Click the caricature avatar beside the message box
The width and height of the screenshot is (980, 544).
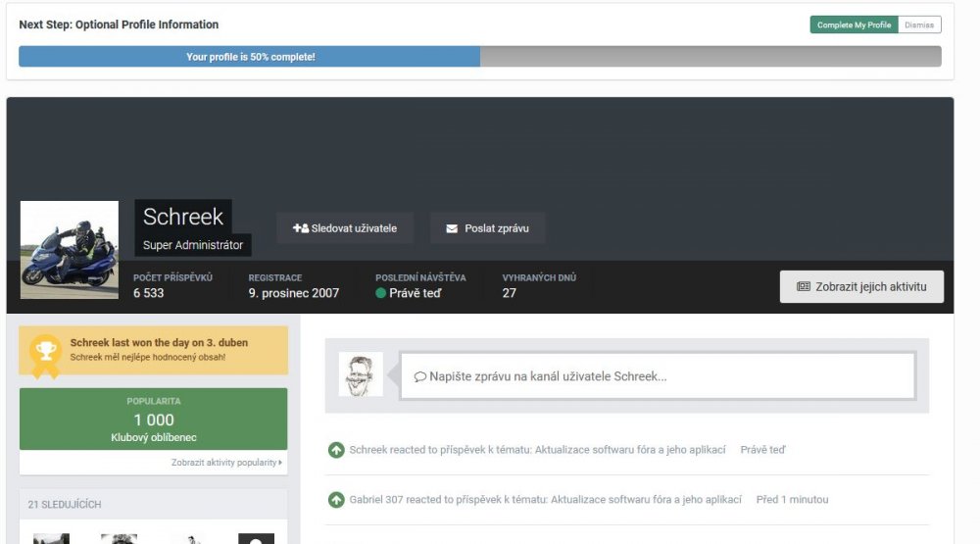click(x=361, y=373)
